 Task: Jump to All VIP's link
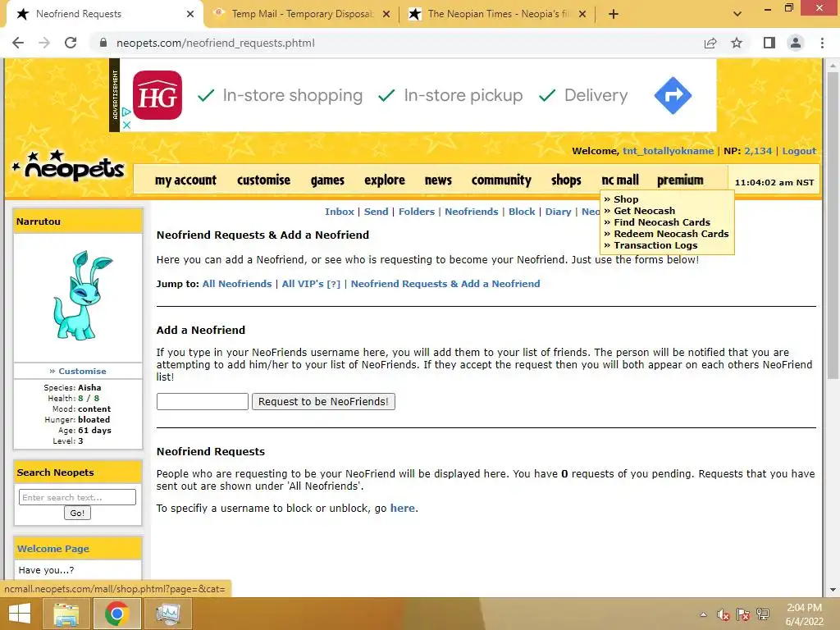tap(311, 284)
